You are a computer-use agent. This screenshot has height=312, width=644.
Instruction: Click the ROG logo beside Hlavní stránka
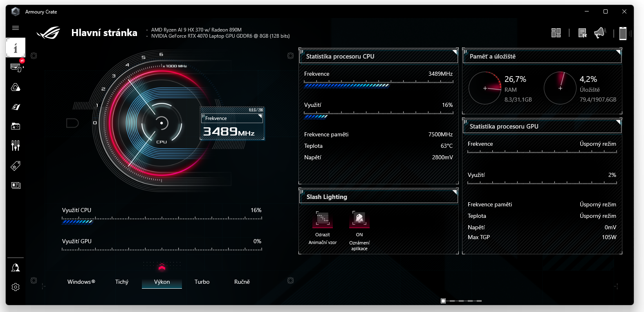(48, 33)
